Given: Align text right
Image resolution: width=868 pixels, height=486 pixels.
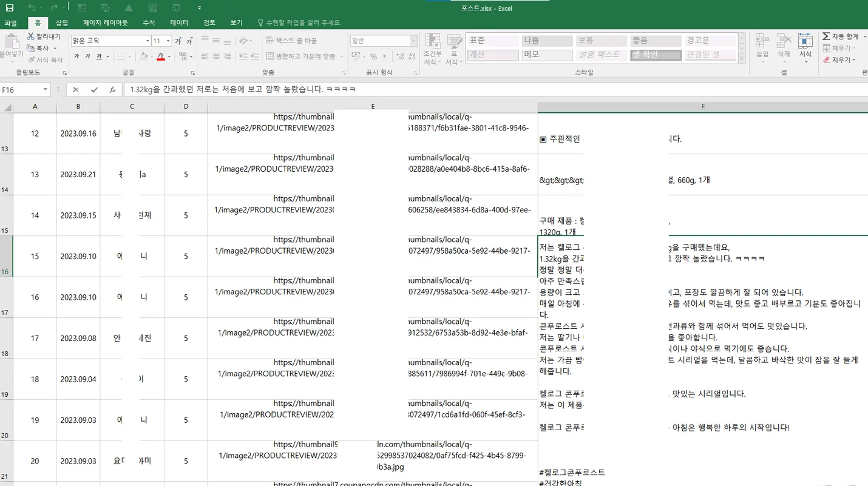Looking at the screenshot, I should [x=227, y=56].
